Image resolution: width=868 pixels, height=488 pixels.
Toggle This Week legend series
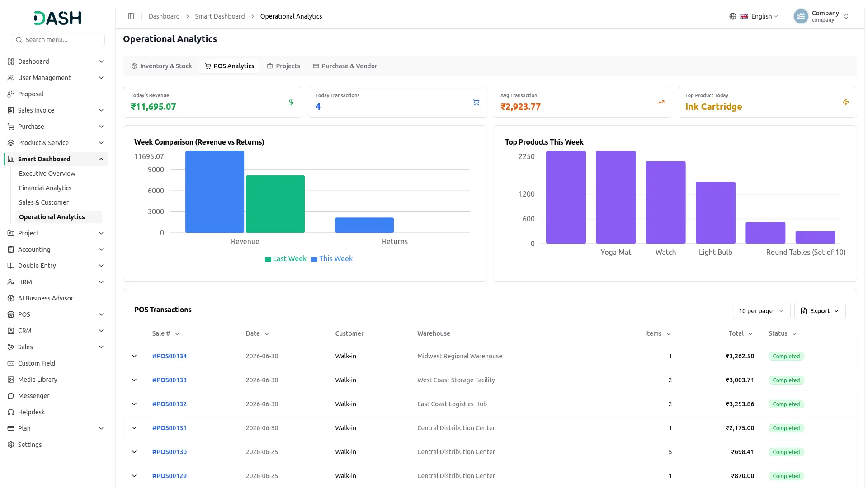click(332, 258)
